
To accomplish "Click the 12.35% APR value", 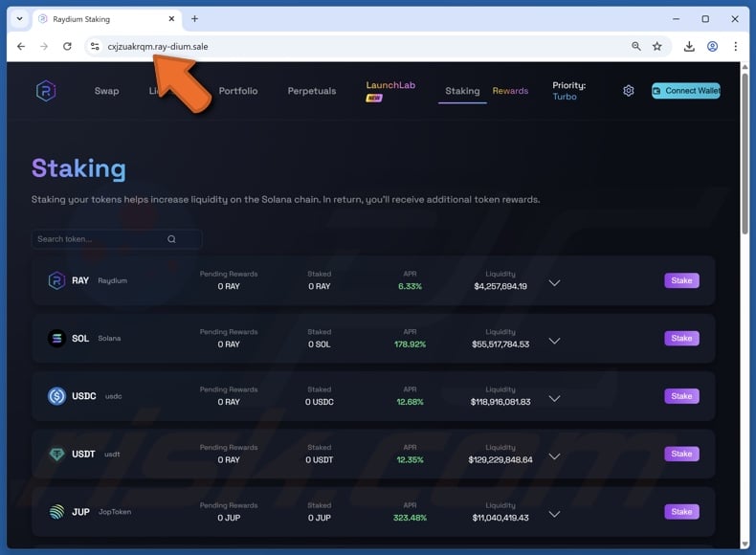I will [x=410, y=460].
